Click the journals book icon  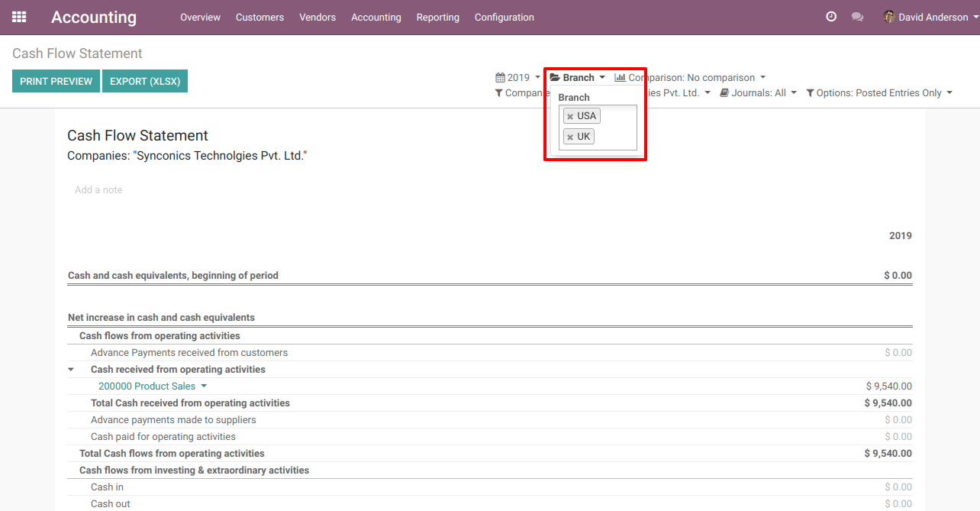pyautogui.click(x=724, y=93)
